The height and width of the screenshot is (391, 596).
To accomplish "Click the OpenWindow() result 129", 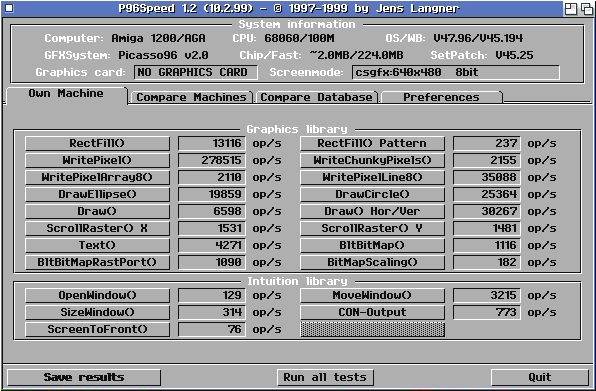I will (x=212, y=295).
